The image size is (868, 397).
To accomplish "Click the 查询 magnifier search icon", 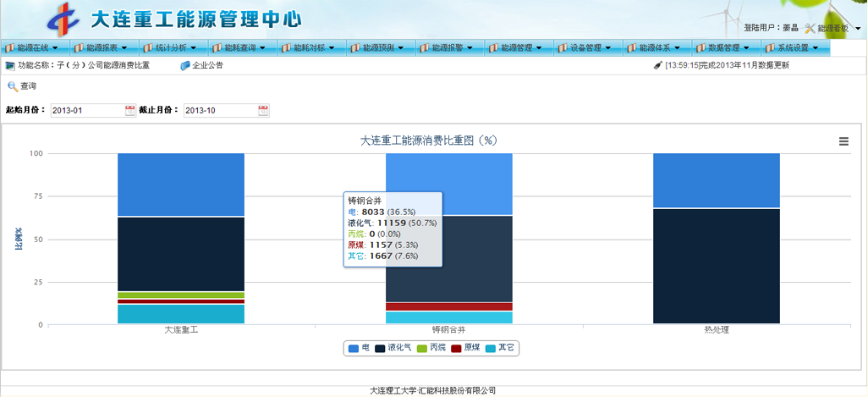I will pyautogui.click(x=12, y=86).
